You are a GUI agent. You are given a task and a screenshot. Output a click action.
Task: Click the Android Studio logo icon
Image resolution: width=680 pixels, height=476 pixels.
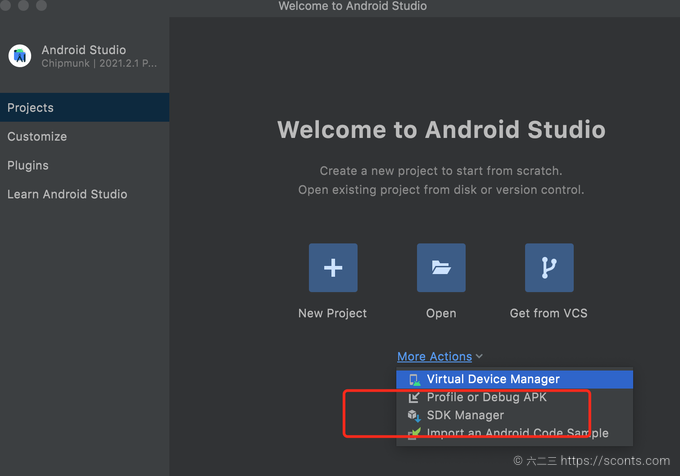(x=20, y=56)
